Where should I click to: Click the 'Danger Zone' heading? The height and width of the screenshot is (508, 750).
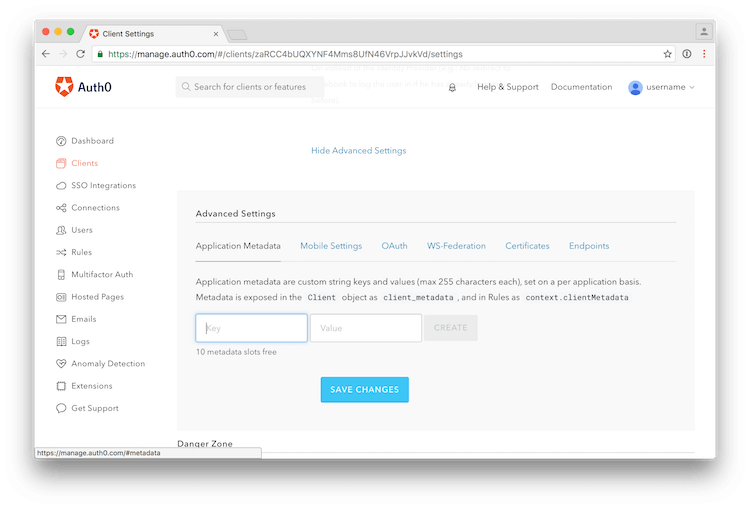(x=205, y=443)
